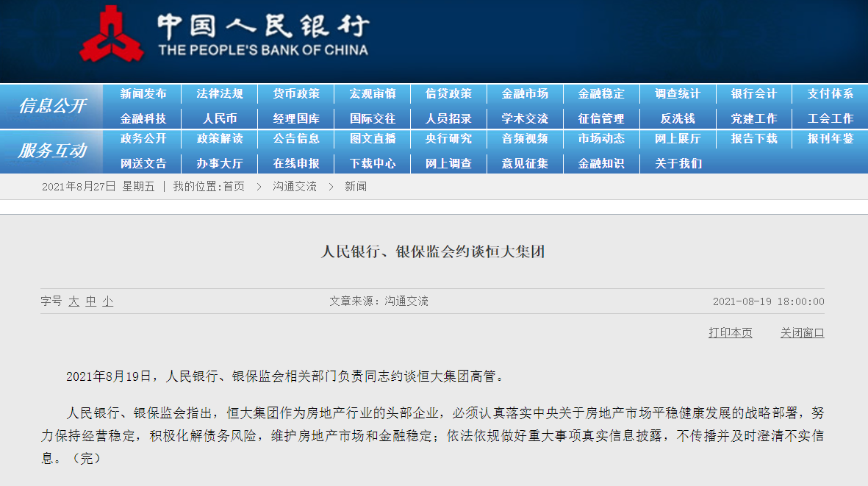The image size is (868, 486).
Task: Click 文章来源:沟通交流 text
Action: [379, 301]
